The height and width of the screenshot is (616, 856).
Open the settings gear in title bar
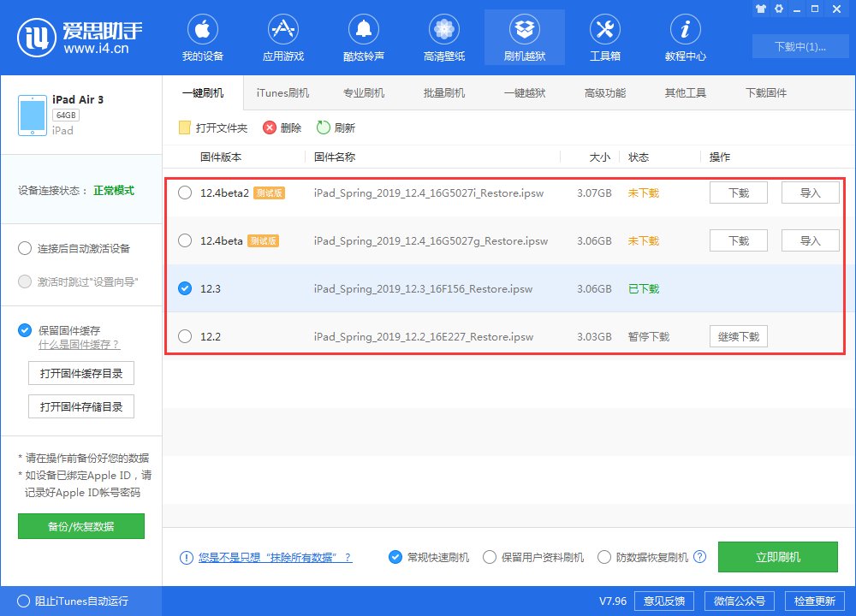pyautogui.click(x=779, y=9)
